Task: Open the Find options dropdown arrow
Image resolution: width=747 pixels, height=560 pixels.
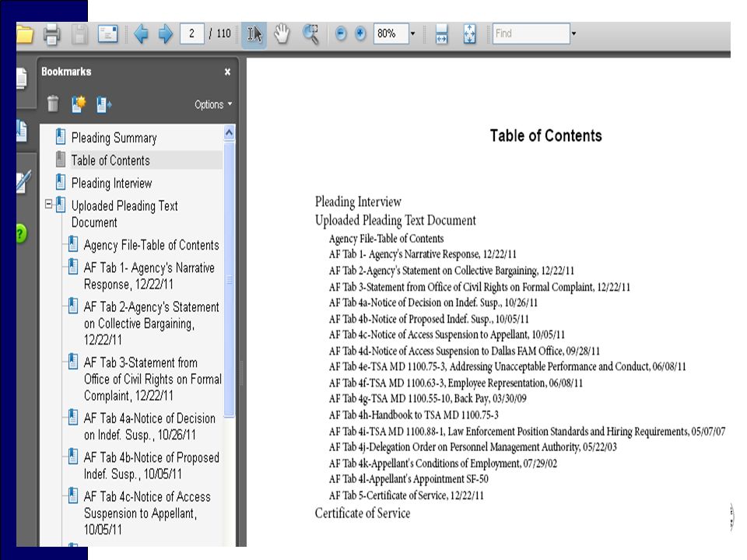Action: coord(573,33)
